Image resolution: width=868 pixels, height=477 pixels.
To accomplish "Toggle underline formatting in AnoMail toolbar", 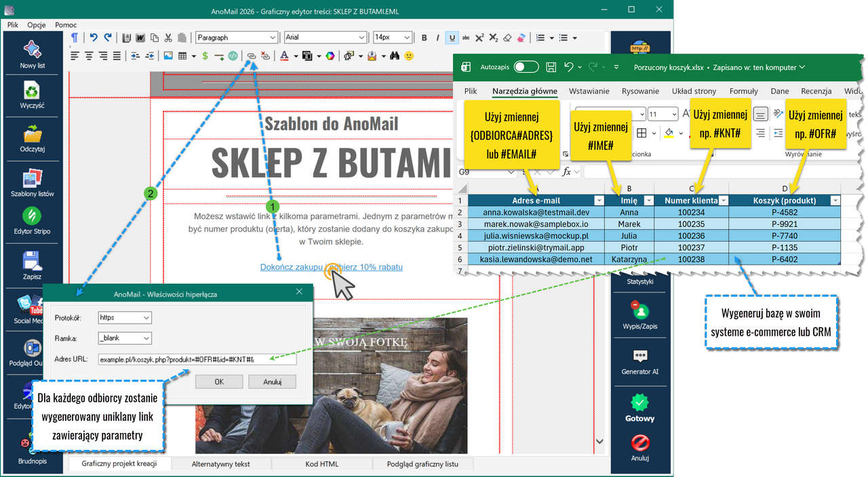I will [452, 38].
